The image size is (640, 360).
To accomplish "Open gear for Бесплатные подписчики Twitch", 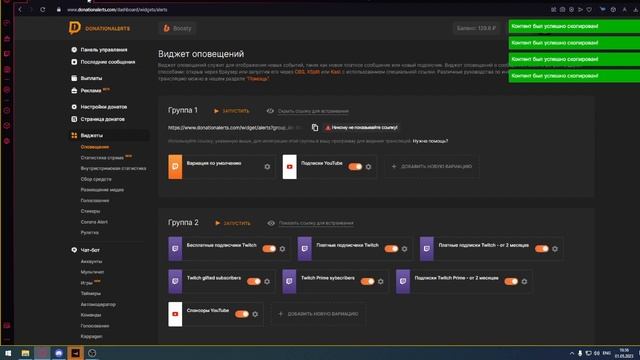I will 282,249.
